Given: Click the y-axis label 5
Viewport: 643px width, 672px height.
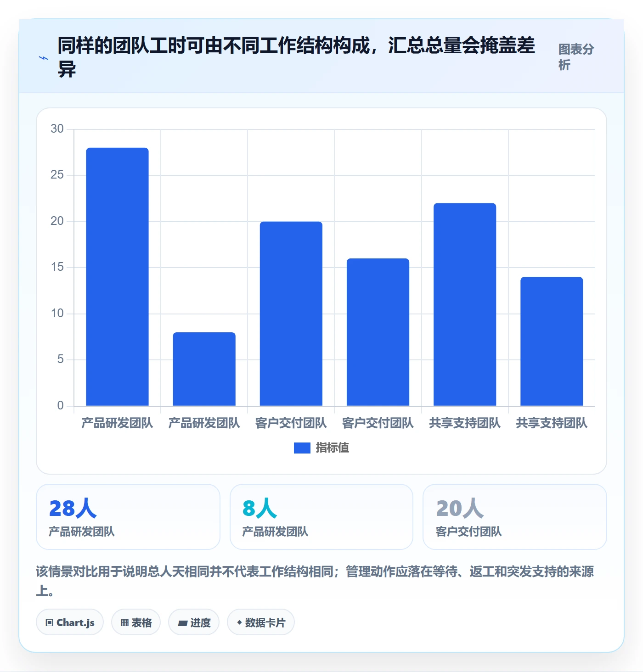Looking at the screenshot, I should tap(60, 359).
